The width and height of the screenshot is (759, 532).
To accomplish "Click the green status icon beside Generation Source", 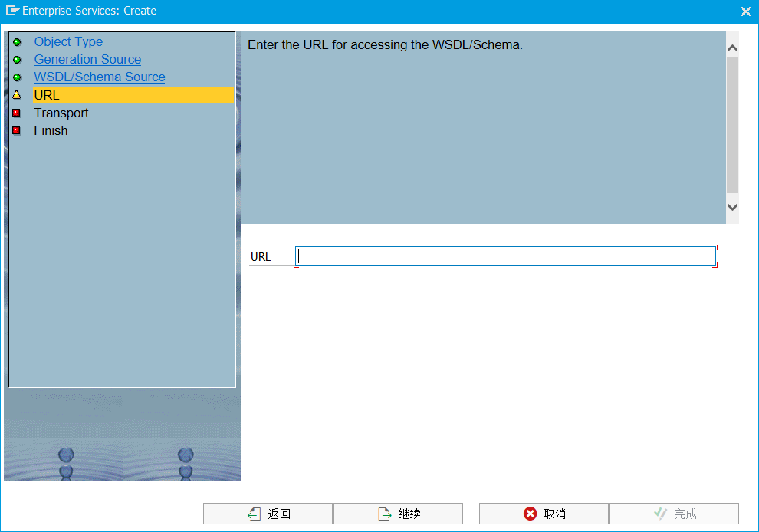I will tap(17, 59).
